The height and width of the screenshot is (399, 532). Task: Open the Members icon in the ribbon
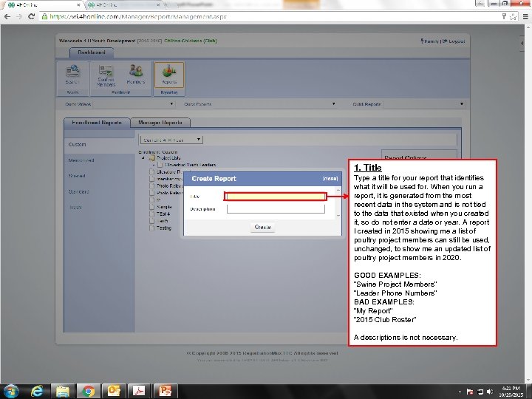136,75
